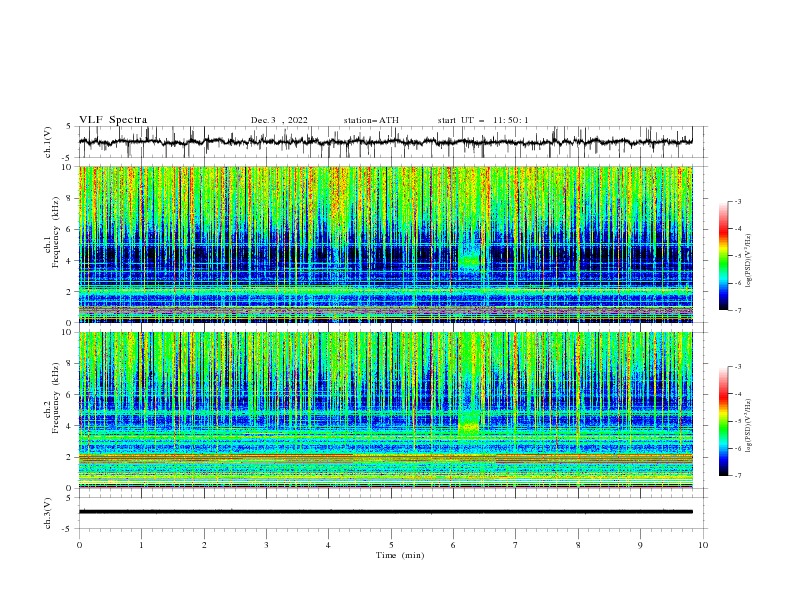
Task: Click the "start UT = 11:50:1" label
Action: click(483, 120)
